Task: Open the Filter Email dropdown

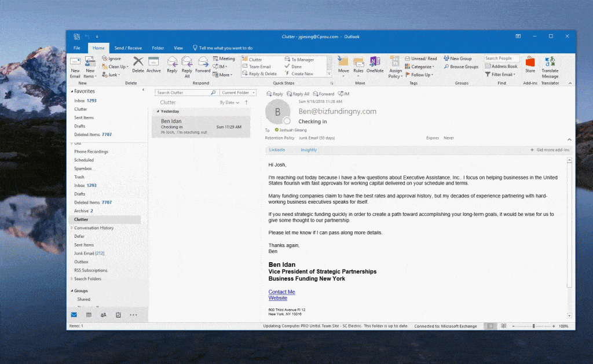Action: pos(500,75)
